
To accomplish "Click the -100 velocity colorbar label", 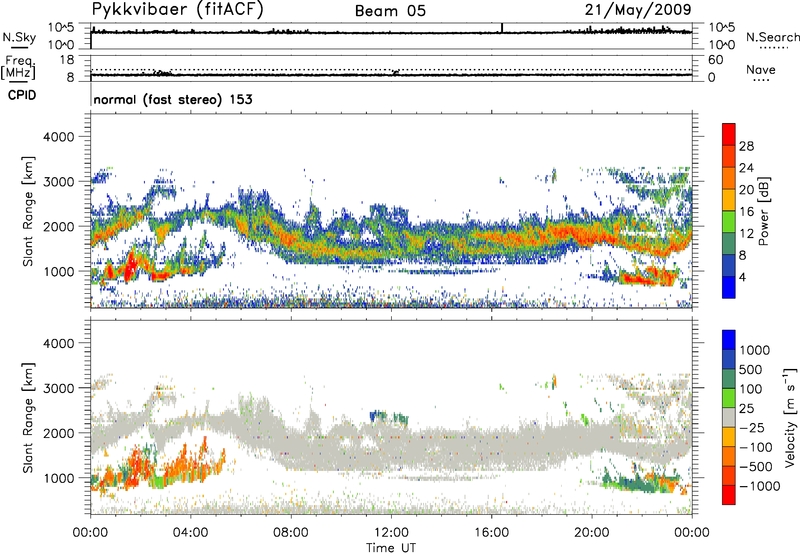I will click(x=756, y=447).
